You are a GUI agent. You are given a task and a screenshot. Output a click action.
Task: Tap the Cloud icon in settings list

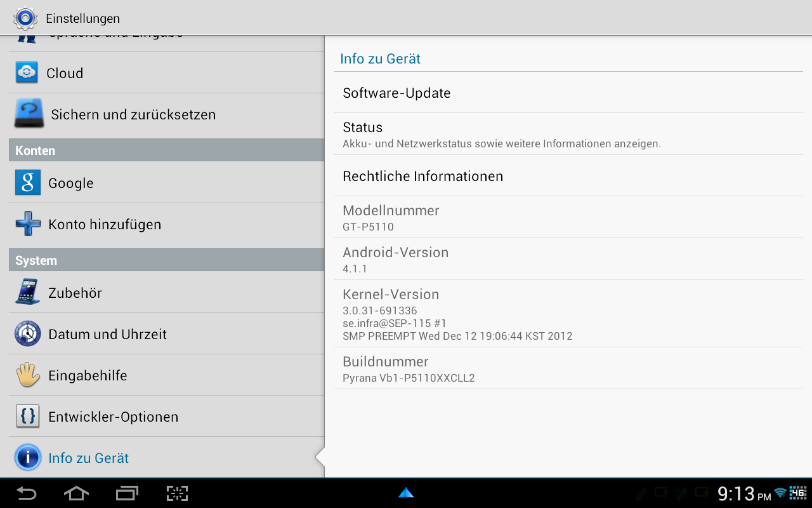click(x=27, y=73)
